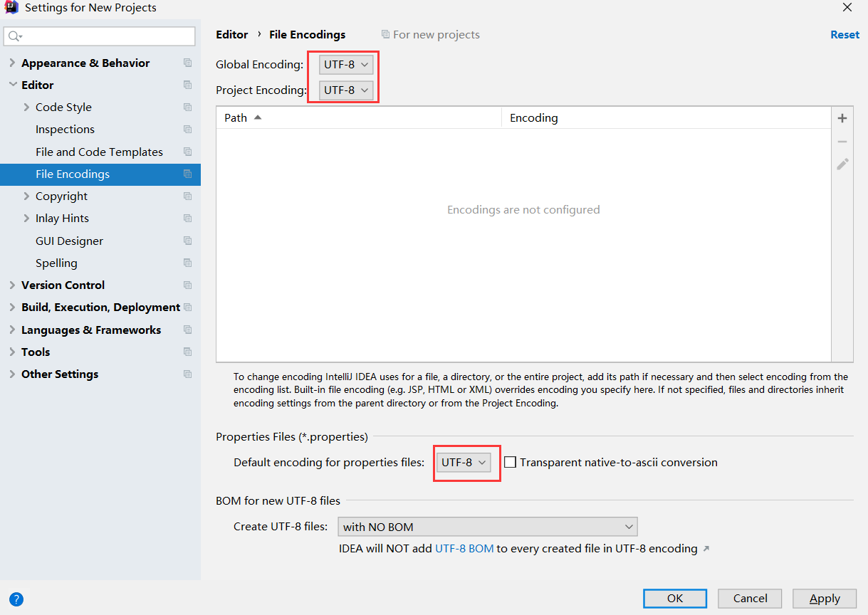Click the IntelliJ IDEA logo in title bar
Image resolution: width=868 pixels, height=615 pixels.
(11, 8)
